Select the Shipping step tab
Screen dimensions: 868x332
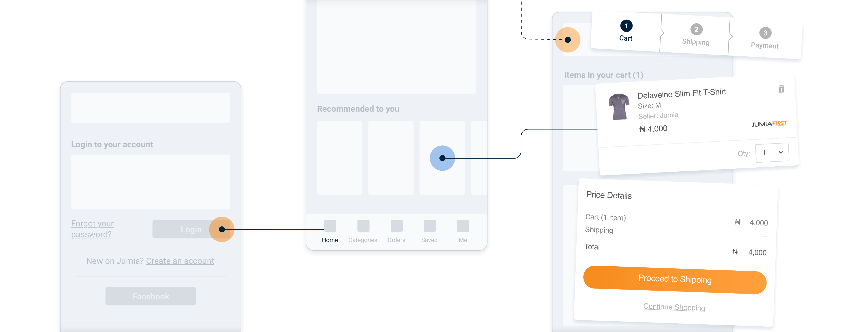(696, 35)
